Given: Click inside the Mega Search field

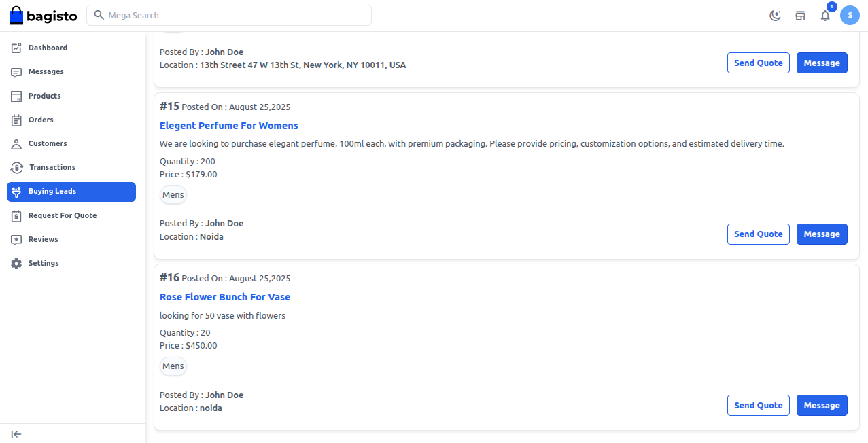Looking at the screenshot, I should click(228, 15).
